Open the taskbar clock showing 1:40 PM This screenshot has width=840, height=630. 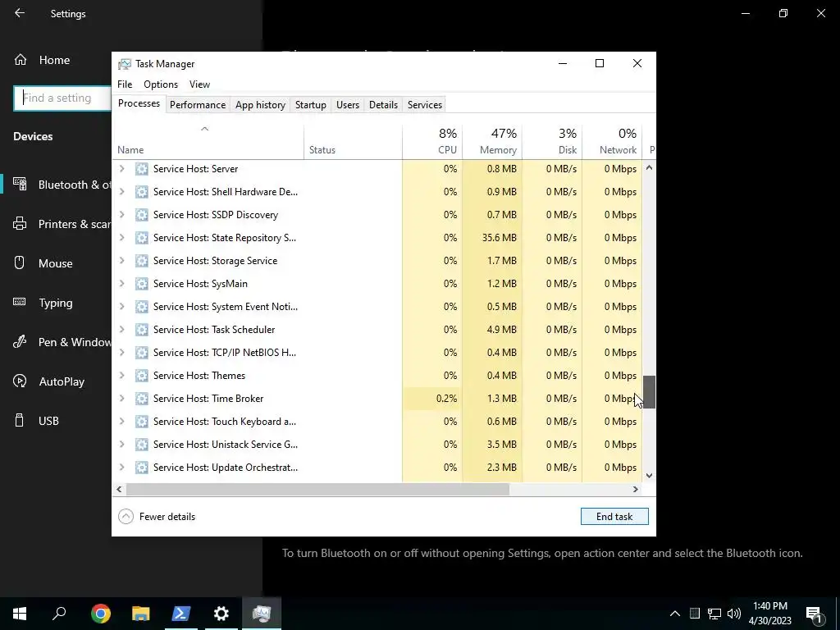pos(769,614)
